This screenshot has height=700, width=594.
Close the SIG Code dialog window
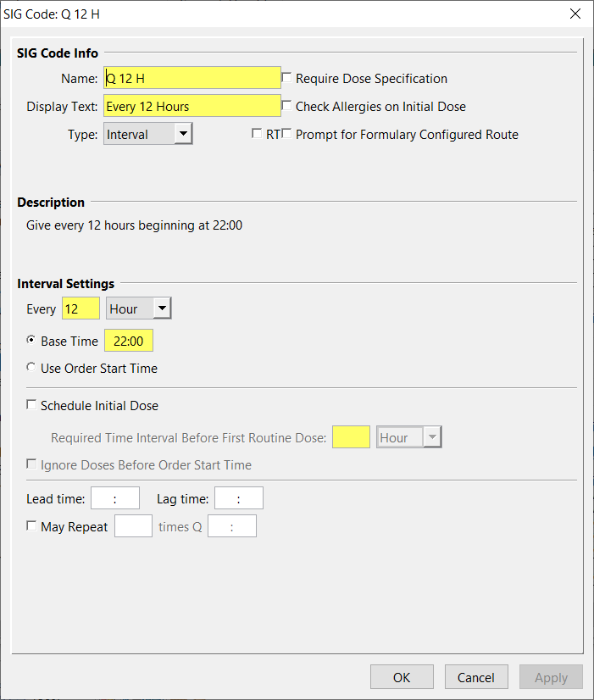point(575,14)
